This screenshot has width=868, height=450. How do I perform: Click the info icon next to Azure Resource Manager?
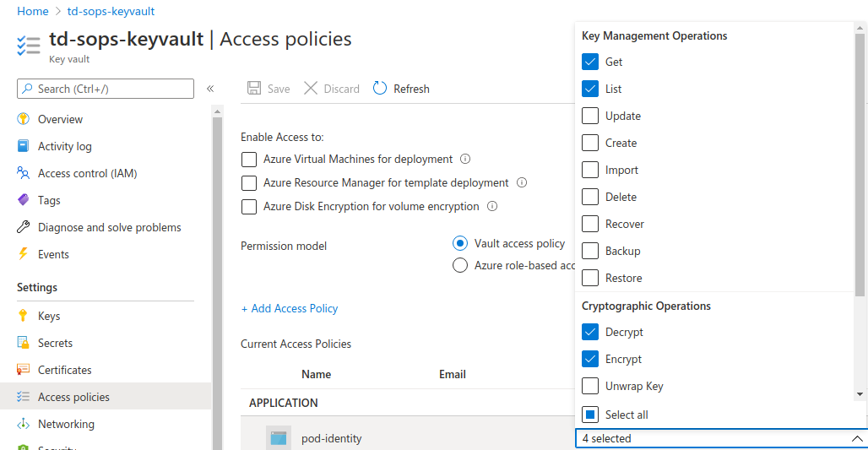522,182
